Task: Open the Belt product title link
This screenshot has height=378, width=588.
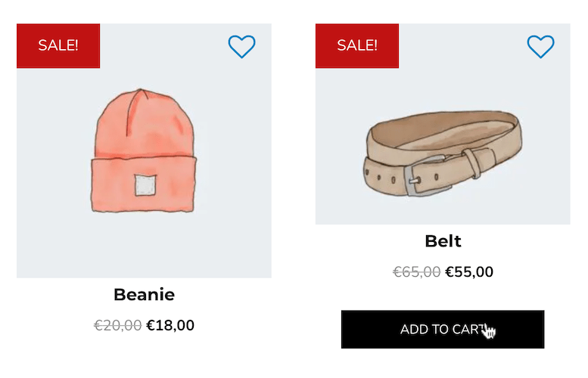Action: click(x=443, y=241)
